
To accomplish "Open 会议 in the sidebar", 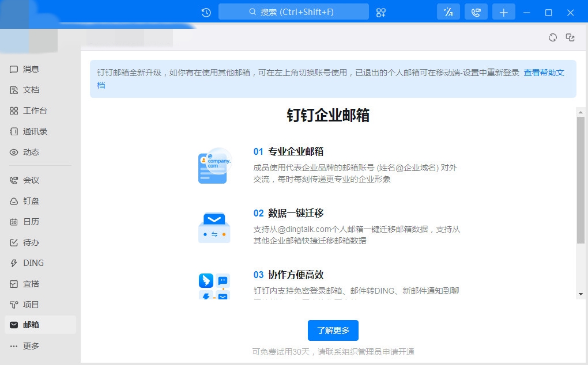I will click(x=40, y=180).
